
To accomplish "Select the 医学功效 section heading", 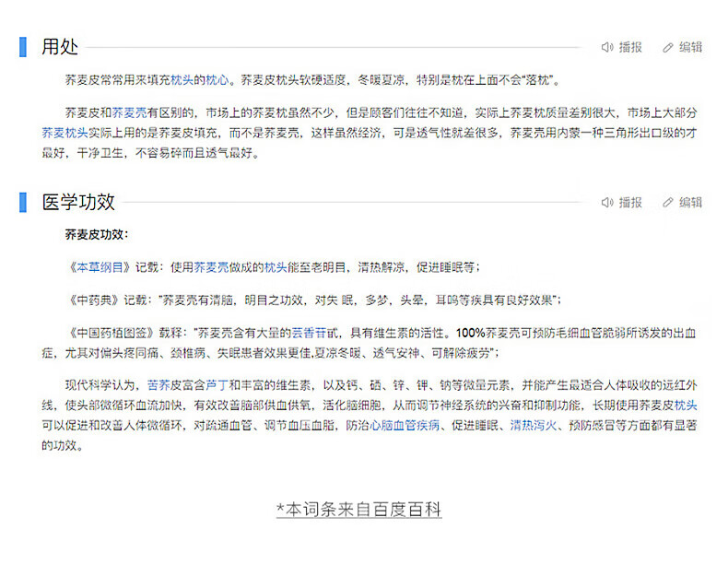I will 78,202.
